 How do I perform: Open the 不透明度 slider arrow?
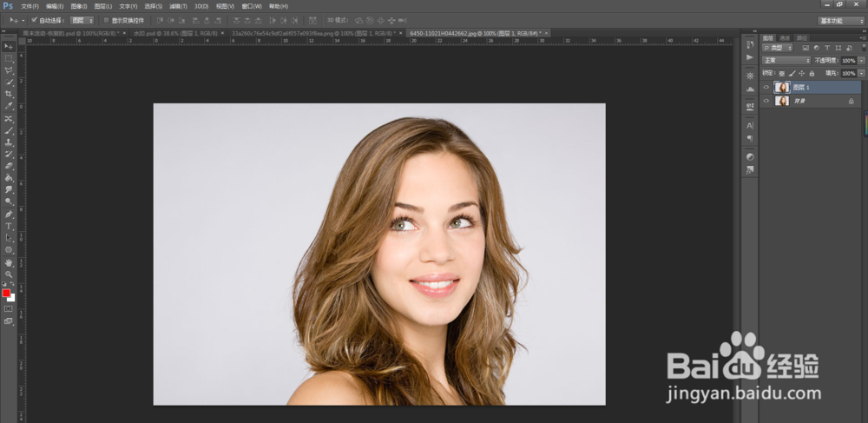coord(861,60)
